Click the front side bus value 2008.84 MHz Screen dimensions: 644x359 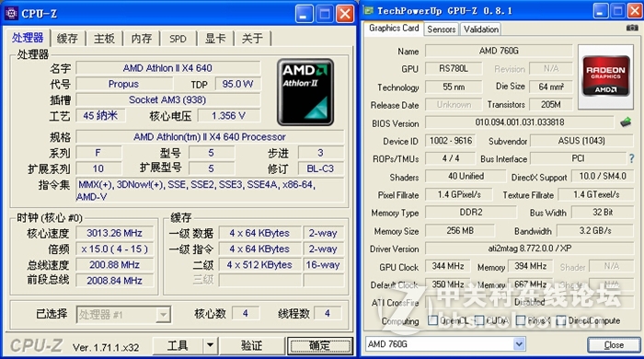pyautogui.click(x=115, y=281)
